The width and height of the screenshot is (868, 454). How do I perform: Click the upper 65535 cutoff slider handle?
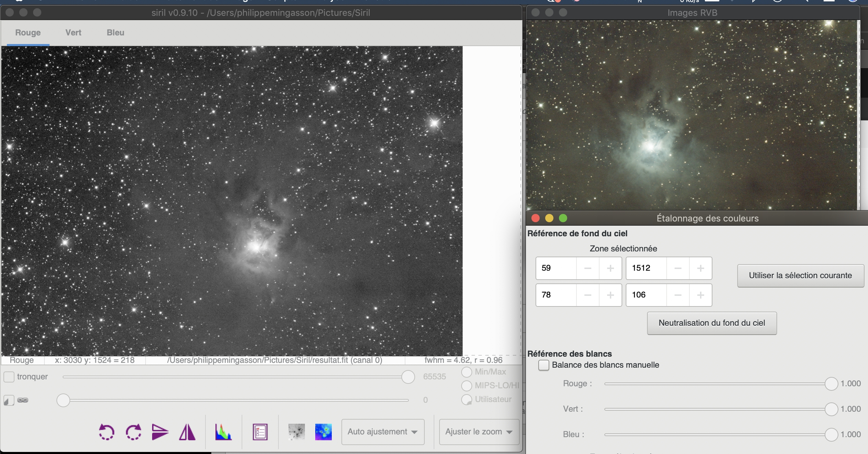click(408, 377)
